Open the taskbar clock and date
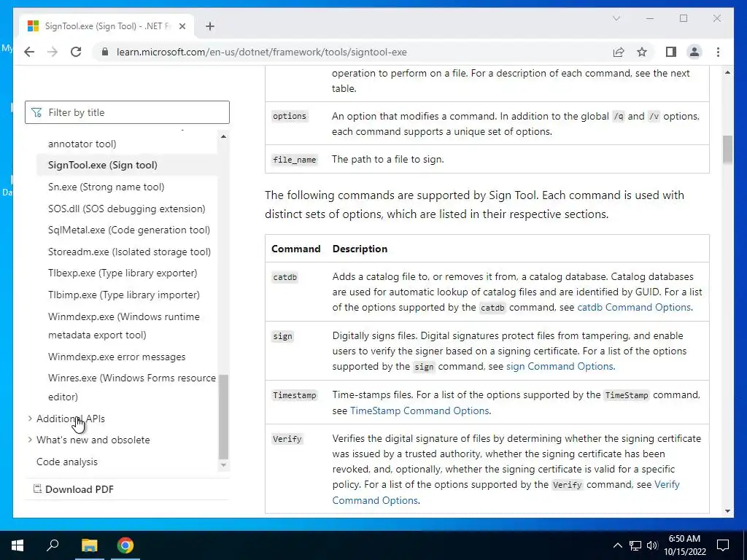This screenshot has width=747, height=560. coord(684,545)
